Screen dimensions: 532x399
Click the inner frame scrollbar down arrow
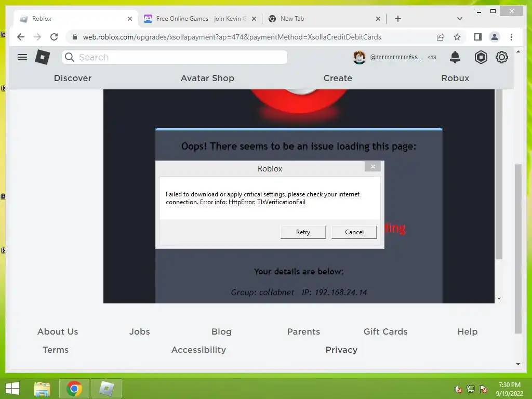pyautogui.click(x=499, y=299)
